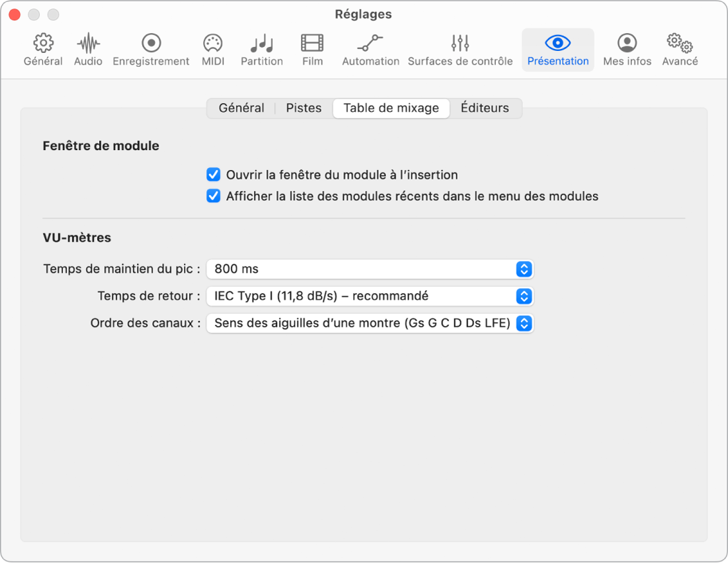
Task: Select the Film settings icon
Action: click(311, 49)
